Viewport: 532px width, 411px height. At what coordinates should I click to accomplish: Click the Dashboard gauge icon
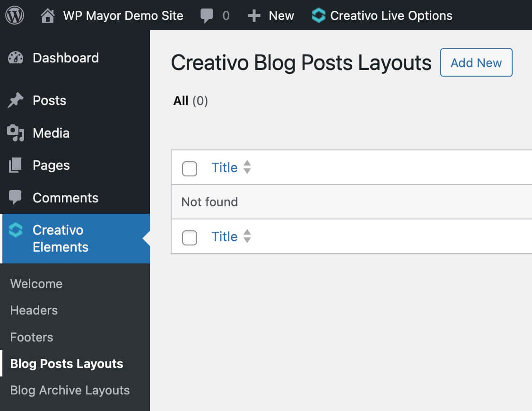coord(16,58)
